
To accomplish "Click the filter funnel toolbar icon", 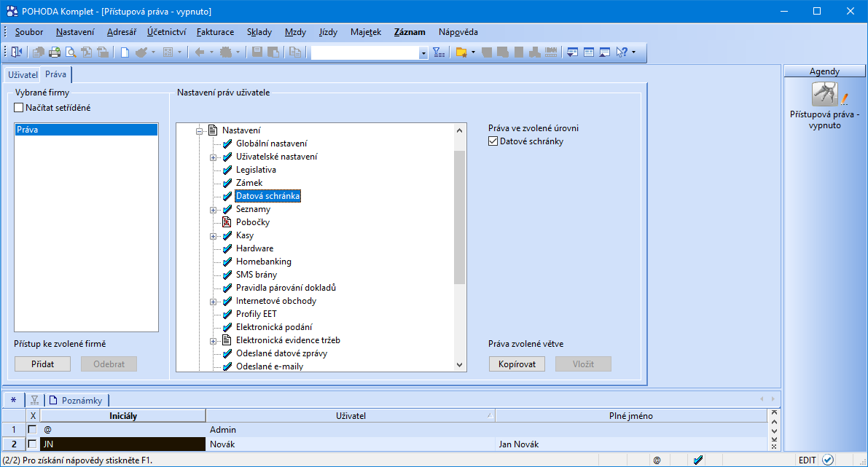I will pyautogui.click(x=439, y=52).
